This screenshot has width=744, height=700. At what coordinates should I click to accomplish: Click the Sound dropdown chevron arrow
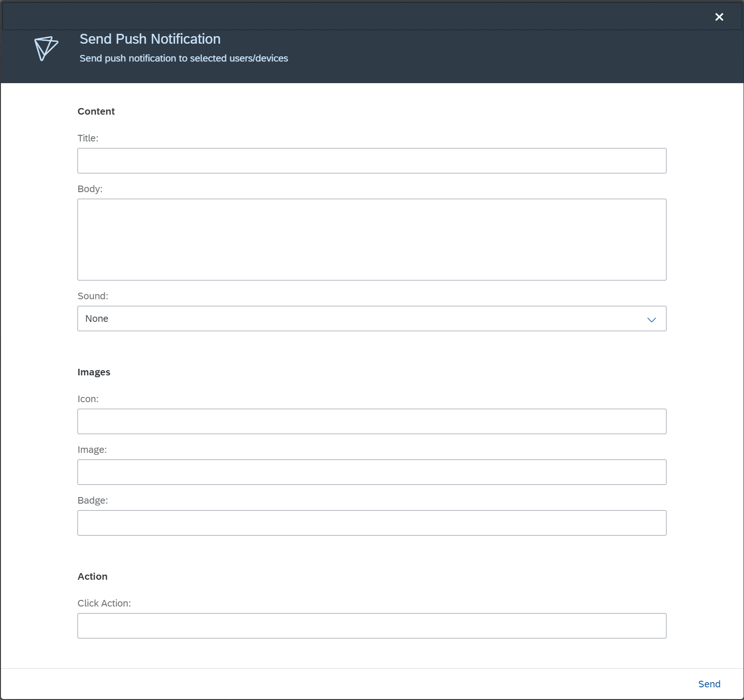click(651, 319)
